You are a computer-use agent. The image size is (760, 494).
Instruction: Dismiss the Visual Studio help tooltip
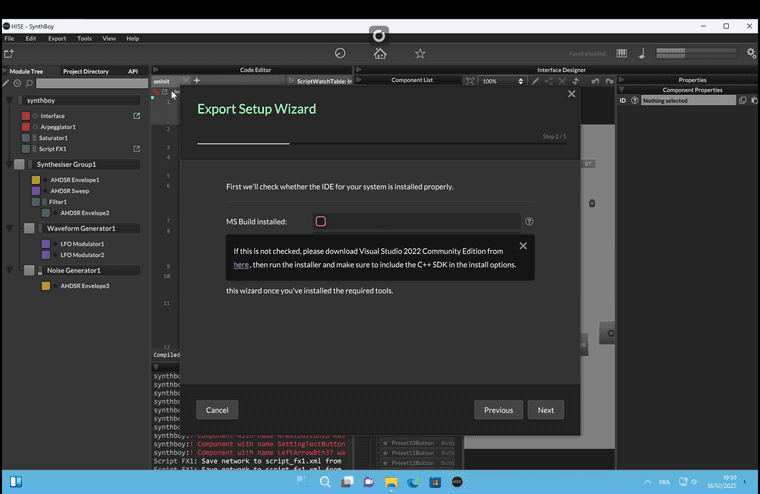[523, 245]
